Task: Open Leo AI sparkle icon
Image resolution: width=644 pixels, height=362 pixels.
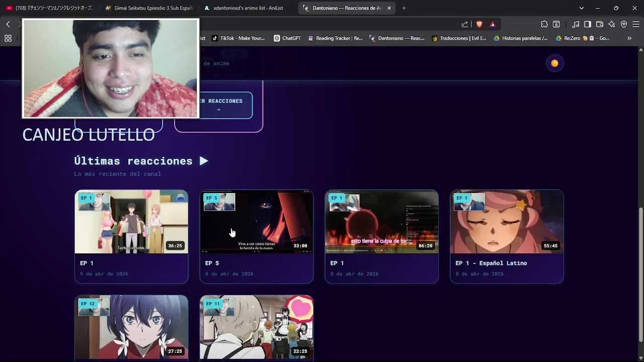Action: 612,24
